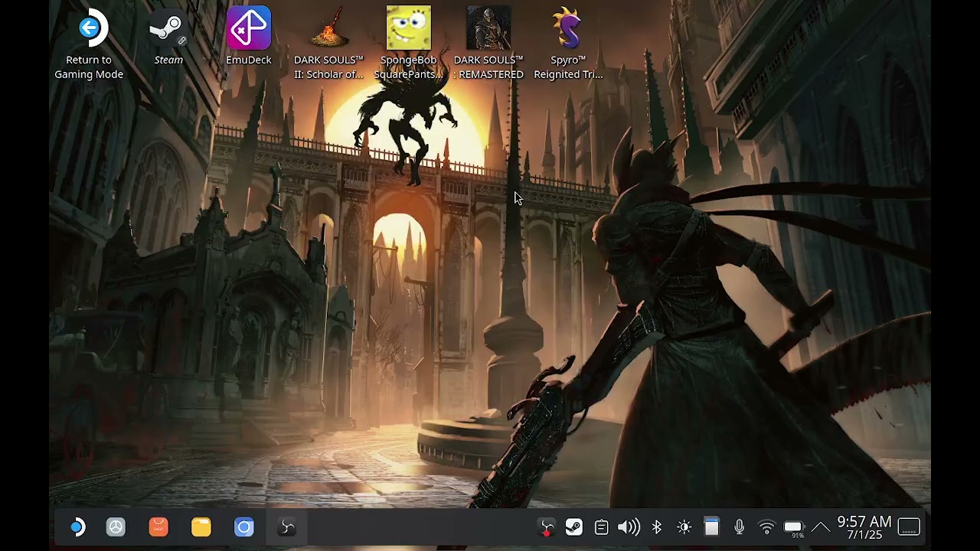Open System Settings from the taskbar
Screen dimensions: 980x551
point(116,527)
